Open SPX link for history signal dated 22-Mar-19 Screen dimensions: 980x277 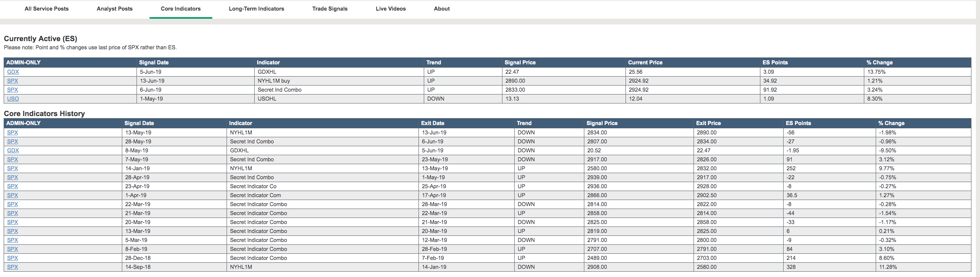(13, 204)
